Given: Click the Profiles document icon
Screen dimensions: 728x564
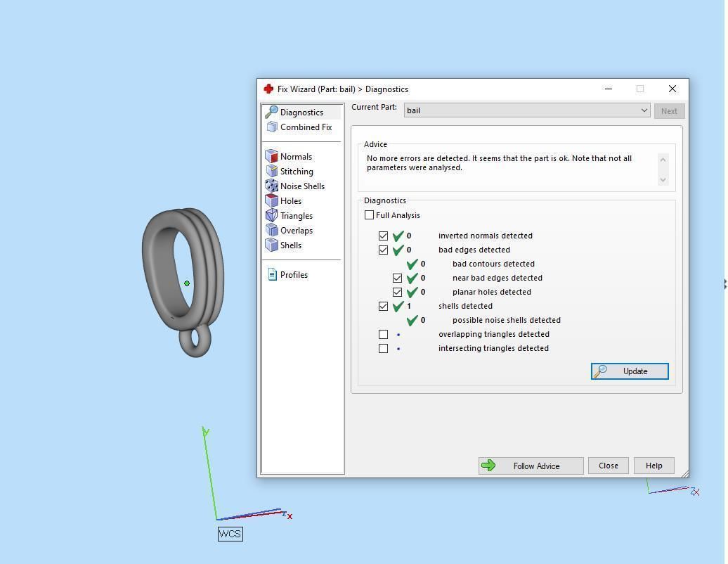Looking at the screenshot, I should (x=273, y=274).
